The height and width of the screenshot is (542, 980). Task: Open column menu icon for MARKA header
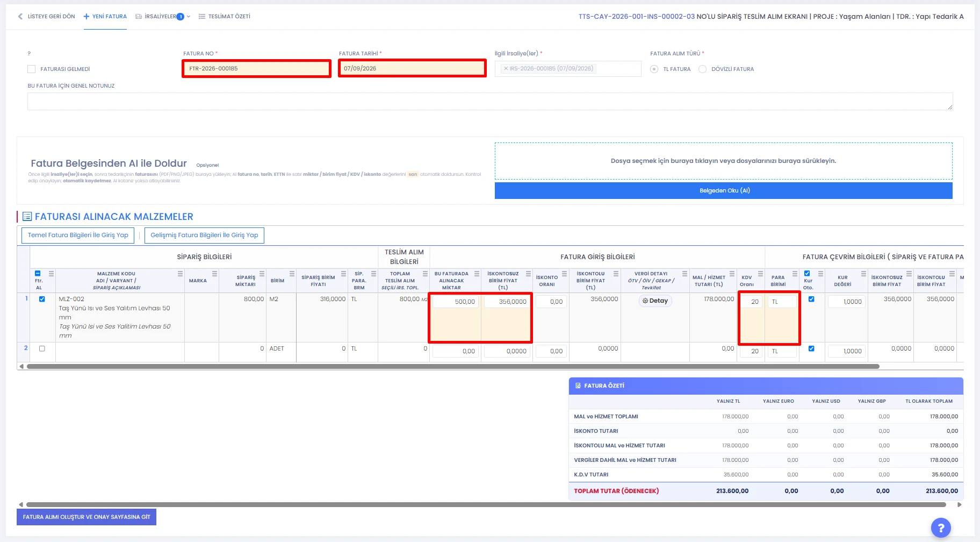coord(214,274)
